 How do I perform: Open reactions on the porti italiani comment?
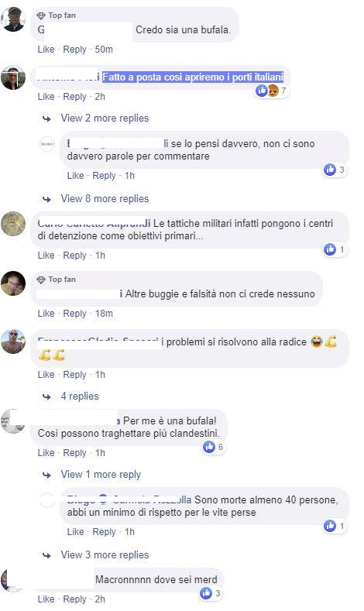coord(272,91)
